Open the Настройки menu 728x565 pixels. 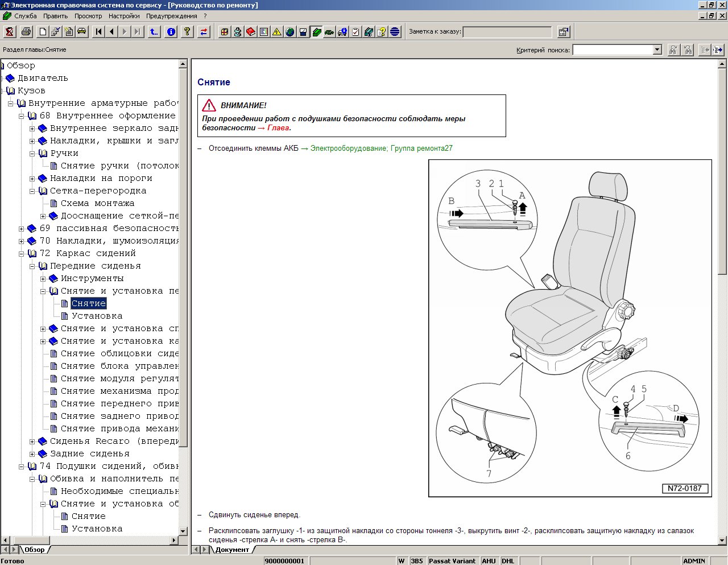pos(124,16)
